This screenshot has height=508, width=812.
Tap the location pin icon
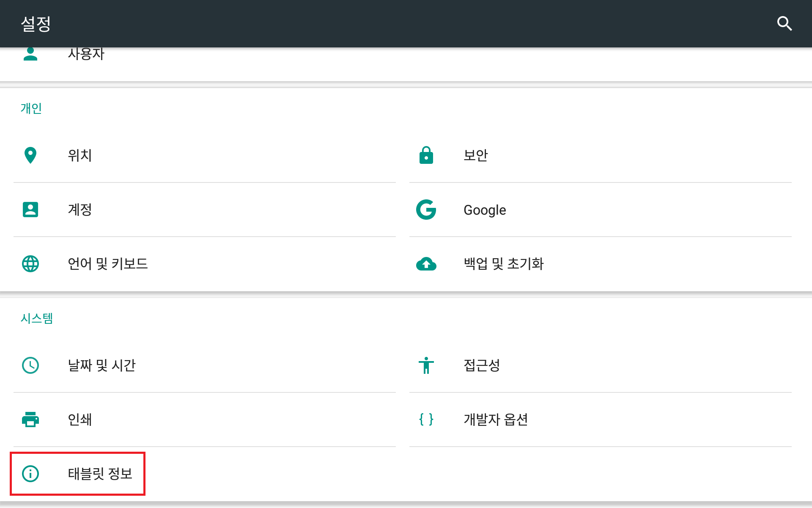click(30, 155)
